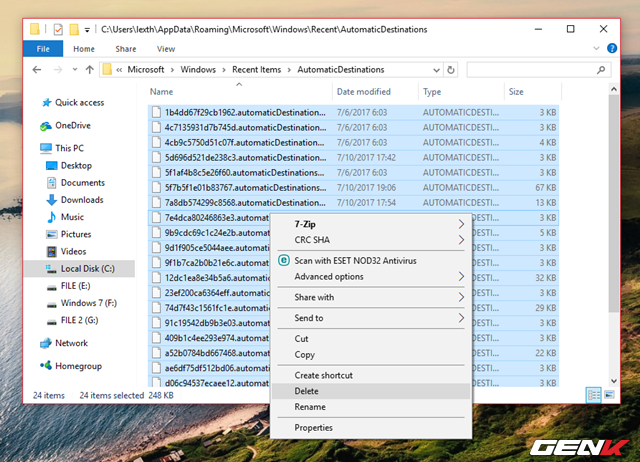Viewport: 640px width, 462px height.
Task: Open Documents folder in sidebar
Action: pos(83,182)
